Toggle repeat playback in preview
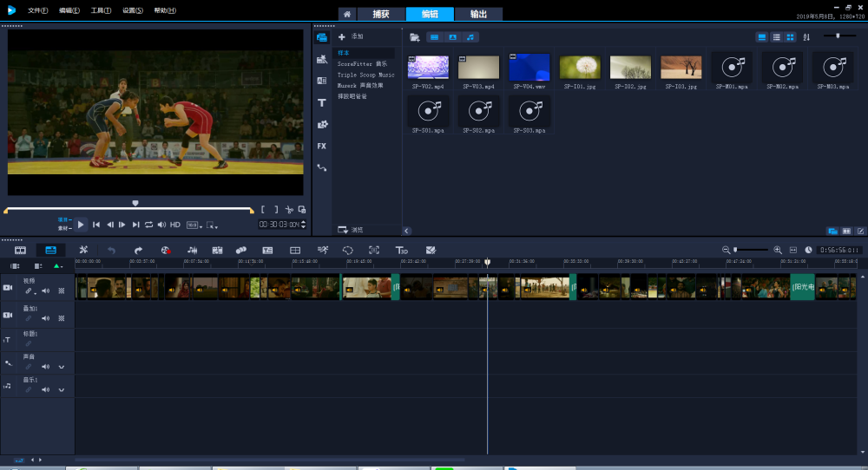 148,225
